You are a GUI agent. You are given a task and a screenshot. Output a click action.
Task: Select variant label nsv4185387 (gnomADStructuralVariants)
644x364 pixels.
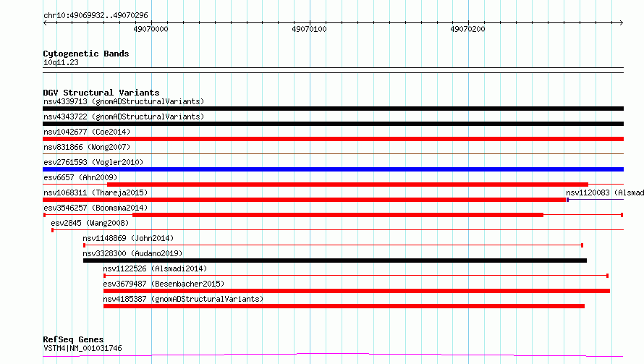(x=183, y=299)
